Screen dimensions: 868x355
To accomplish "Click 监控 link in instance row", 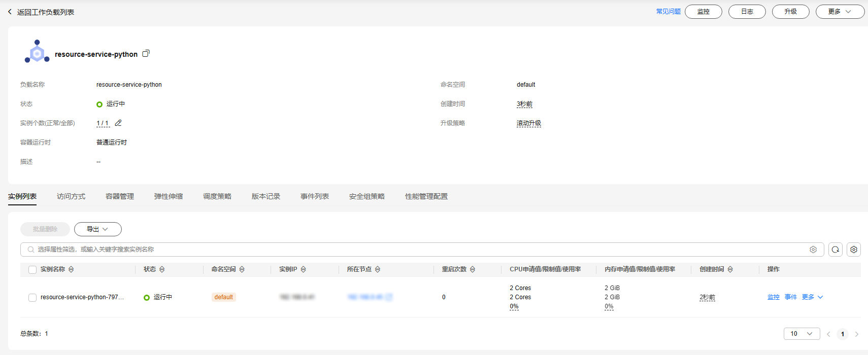I will 774,297.
